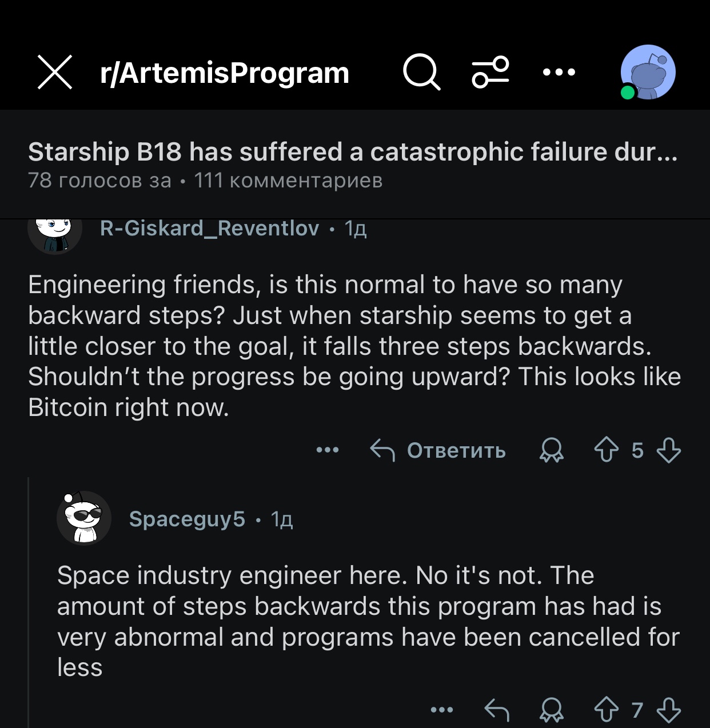Open the three-dot menu in the header

tap(559, 73)
